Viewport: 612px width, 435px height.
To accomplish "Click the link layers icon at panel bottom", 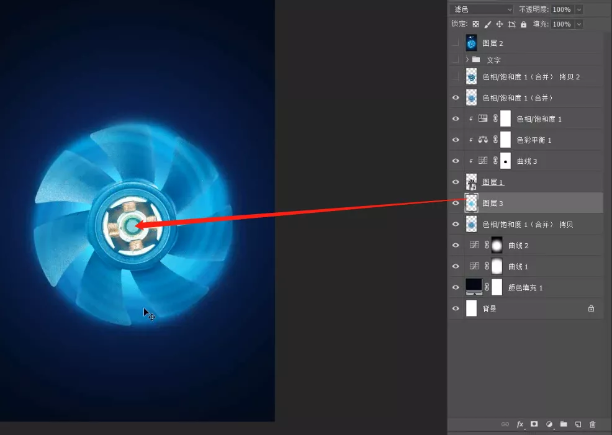I will click(x=505, y=424).
